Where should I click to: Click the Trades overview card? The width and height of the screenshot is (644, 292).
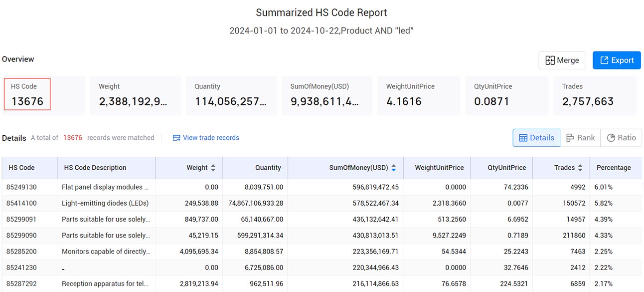pos(595,95)
